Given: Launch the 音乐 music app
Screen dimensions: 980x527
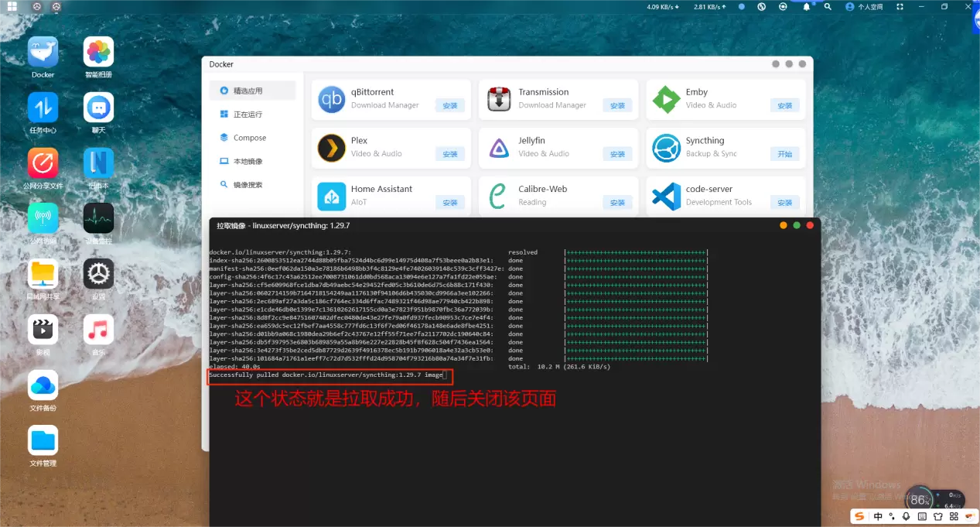Looking at the screenshot, I should [98, 330].
